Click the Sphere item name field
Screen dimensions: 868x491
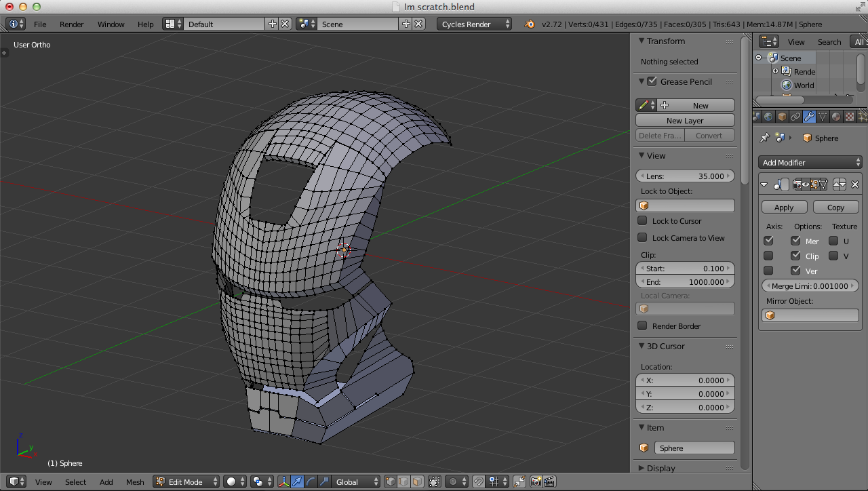click(694, 448)
